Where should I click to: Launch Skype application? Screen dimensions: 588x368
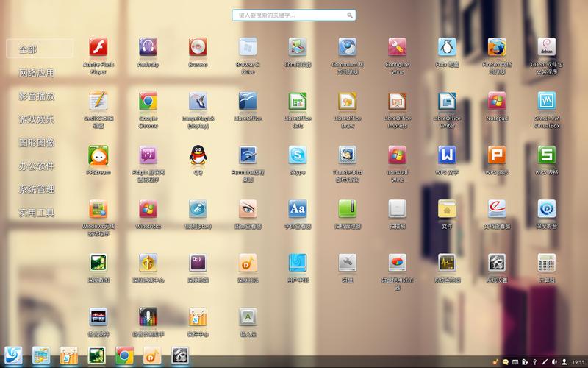point(298,155)
